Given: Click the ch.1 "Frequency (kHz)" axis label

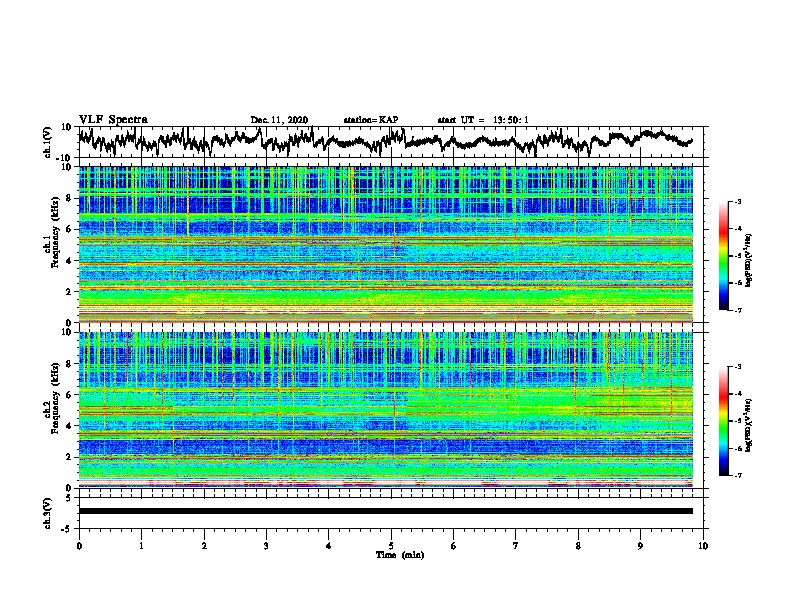Looking at the screenshot, I should [x=56, y=232].
